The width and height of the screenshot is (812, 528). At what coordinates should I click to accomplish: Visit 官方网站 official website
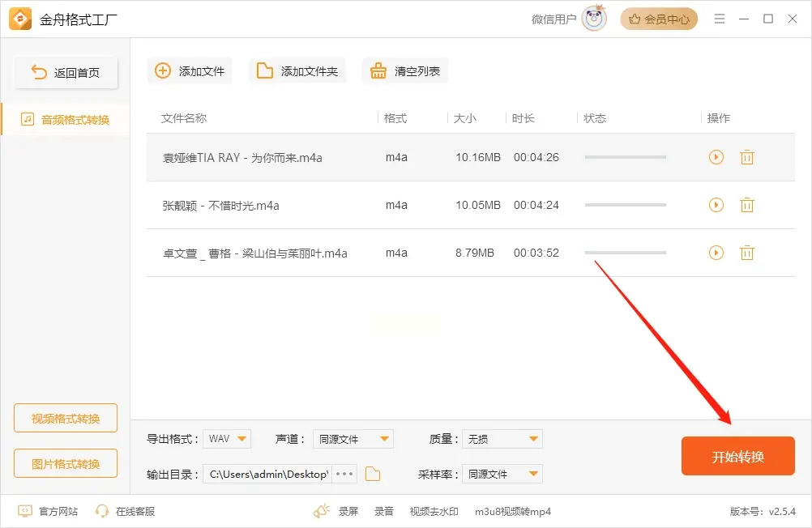click(x=49, y=511)
